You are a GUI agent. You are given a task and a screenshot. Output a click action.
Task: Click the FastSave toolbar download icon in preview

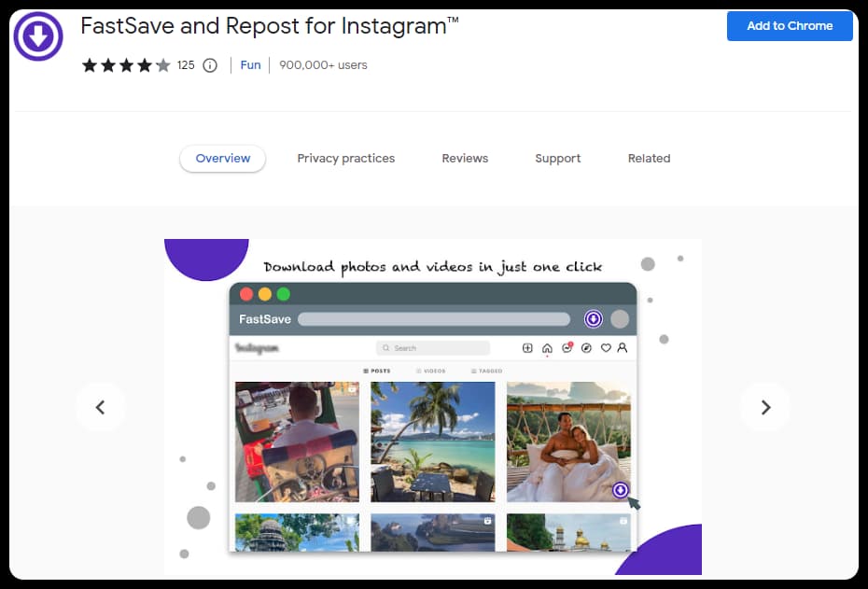click(x=594, y=319)
